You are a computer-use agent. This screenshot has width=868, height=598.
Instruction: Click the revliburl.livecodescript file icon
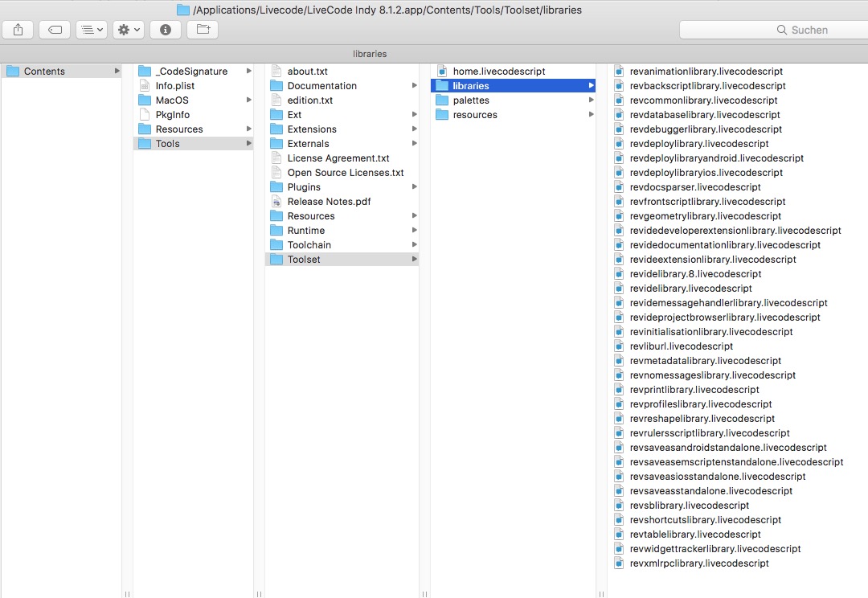(x=619, y=346)
